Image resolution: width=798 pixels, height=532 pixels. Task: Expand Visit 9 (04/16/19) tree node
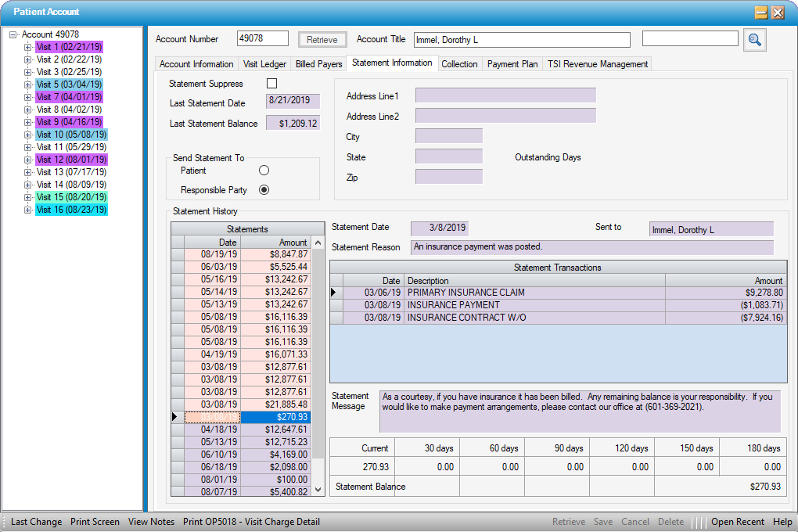pyautogui.click(x=28, y=122)
